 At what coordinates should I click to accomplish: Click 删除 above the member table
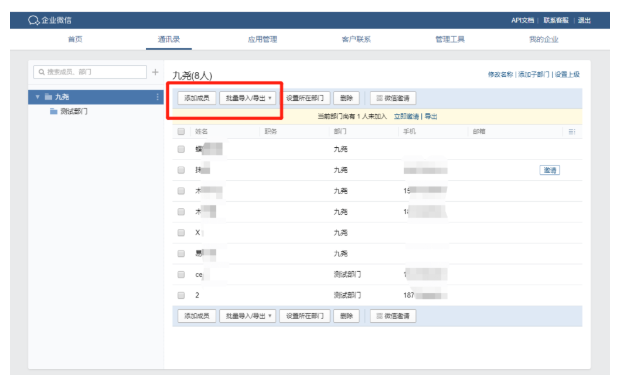pyautogui.click(x=346, y=98)
